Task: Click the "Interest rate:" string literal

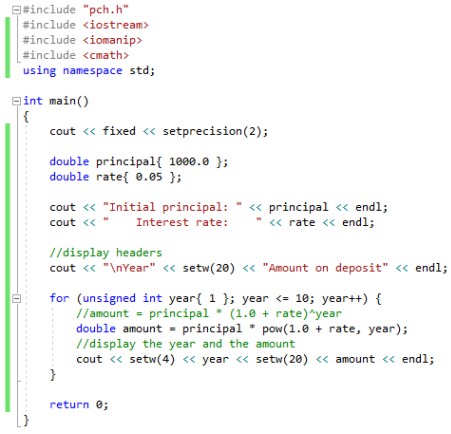Action: click(x=182, y=222)
